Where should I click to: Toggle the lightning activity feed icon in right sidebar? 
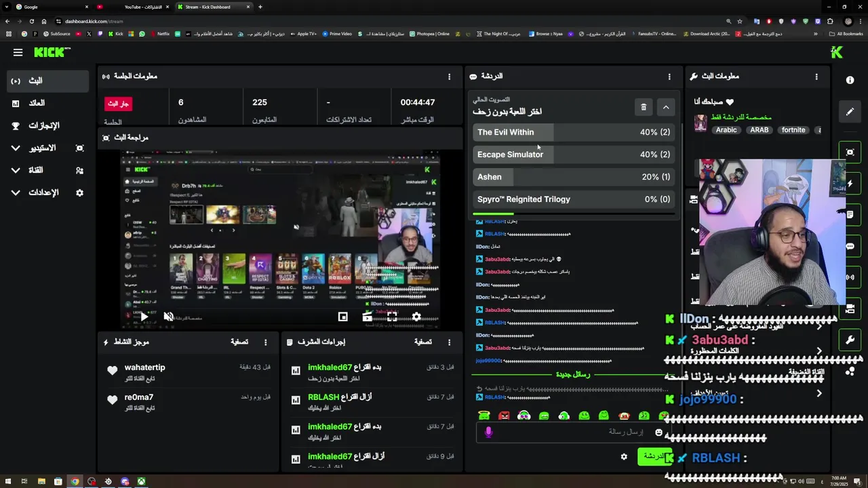pyautogui.click(x=851, y=184)
